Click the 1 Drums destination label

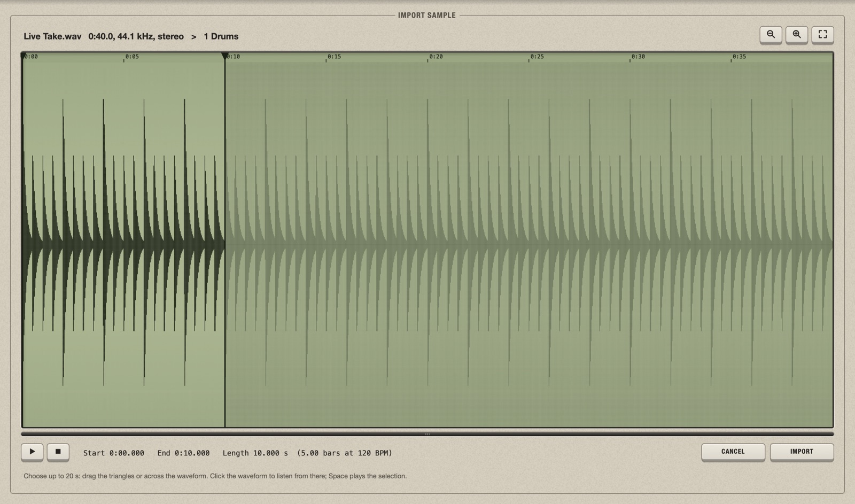click(x=221, y=36)
